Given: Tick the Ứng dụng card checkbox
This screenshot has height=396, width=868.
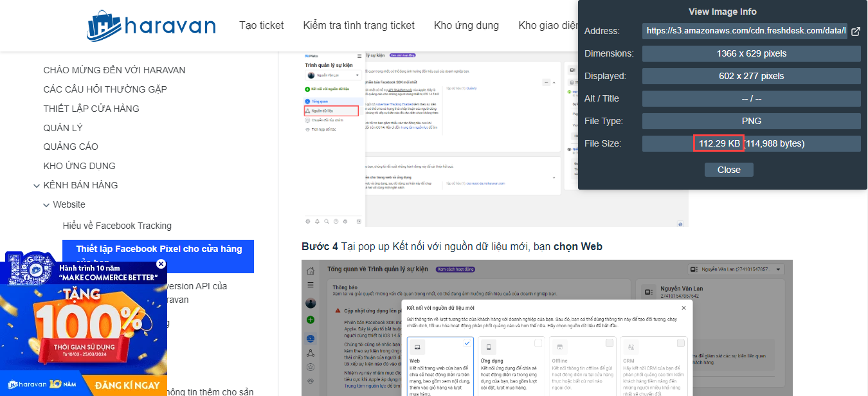Looking at the screenshot, I should [x=538, y=344].
